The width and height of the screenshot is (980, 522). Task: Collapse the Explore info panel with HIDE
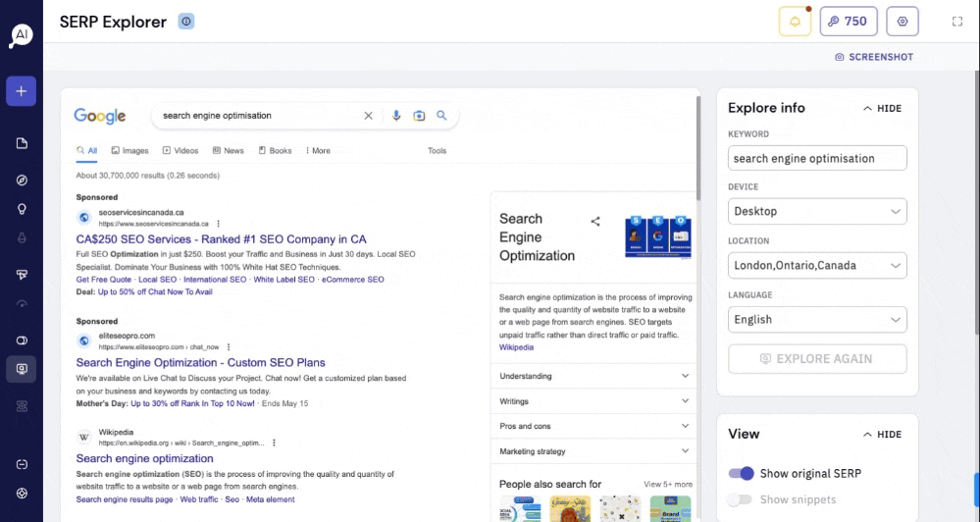click(882, 109)
